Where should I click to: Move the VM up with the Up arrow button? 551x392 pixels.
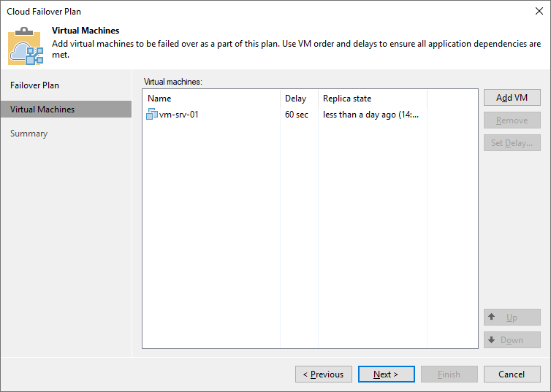click(x=512, y=318)
